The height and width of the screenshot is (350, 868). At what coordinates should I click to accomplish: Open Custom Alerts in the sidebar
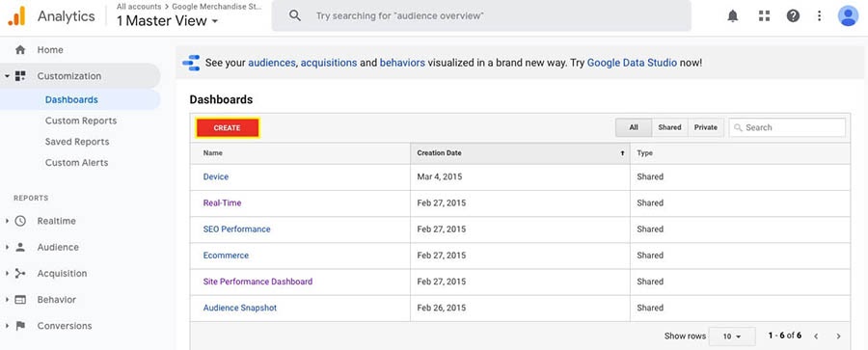76,163
